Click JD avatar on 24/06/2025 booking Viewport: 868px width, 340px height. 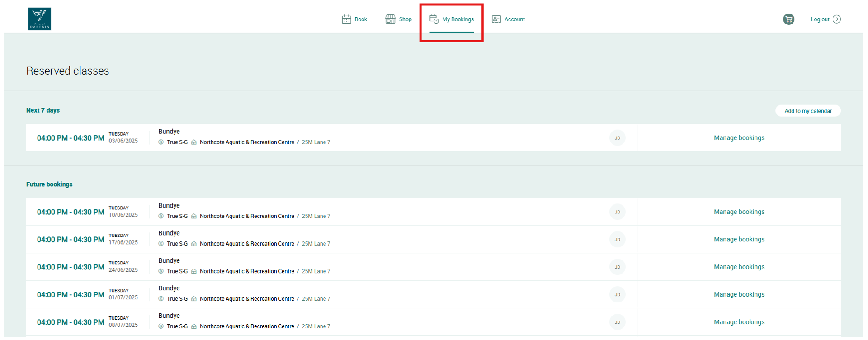tap(617, 267)
